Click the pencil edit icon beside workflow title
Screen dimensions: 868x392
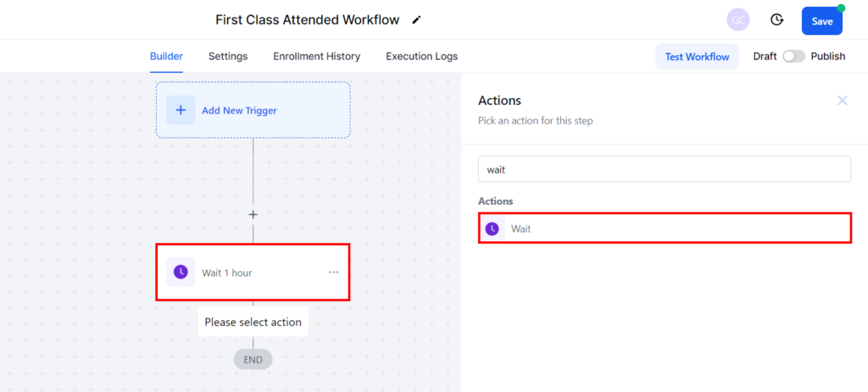[x=416, y=19]
